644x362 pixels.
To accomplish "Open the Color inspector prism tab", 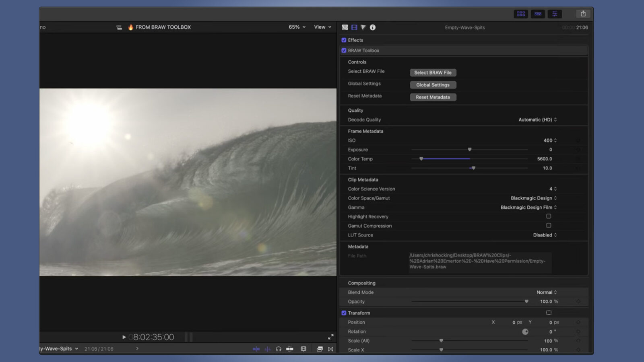I will (x=363, y=27).
